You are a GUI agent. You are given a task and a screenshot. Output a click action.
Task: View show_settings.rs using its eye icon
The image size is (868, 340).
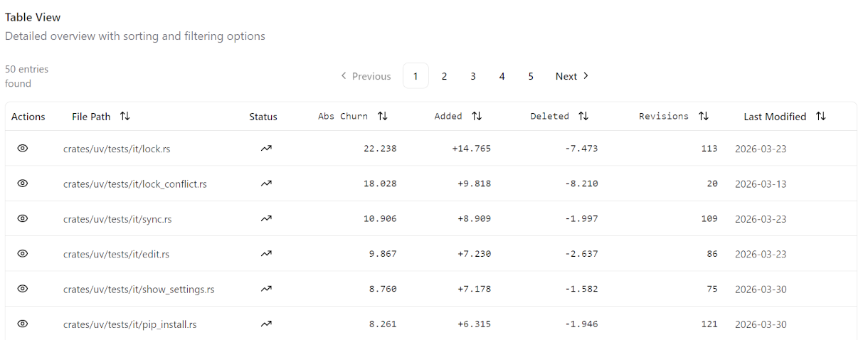click(22, 288)
